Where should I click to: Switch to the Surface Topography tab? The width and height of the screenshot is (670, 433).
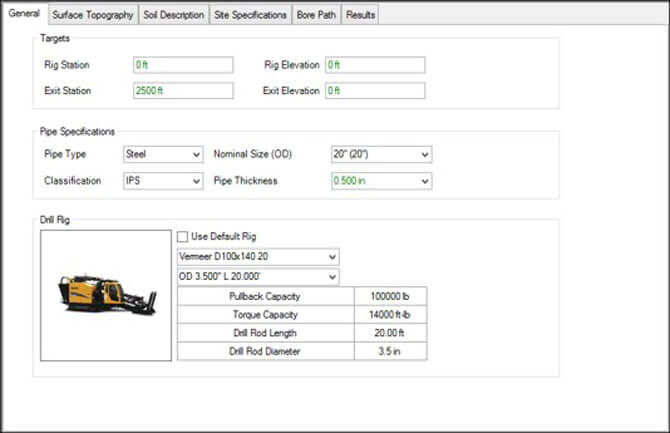(x=93, y=15)
